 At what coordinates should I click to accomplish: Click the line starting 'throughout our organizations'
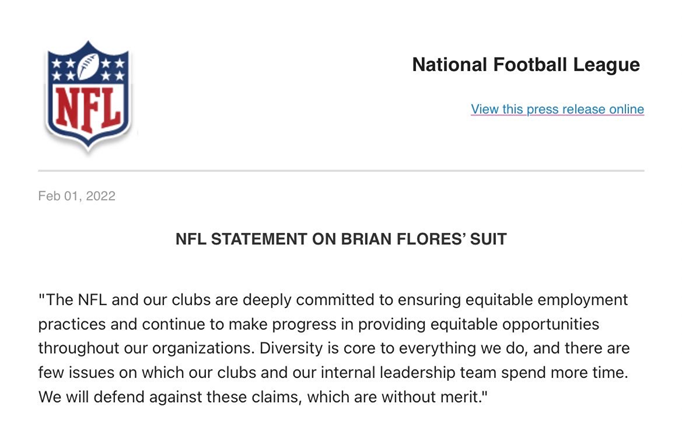pyautogui.click(x=334, y=348)
